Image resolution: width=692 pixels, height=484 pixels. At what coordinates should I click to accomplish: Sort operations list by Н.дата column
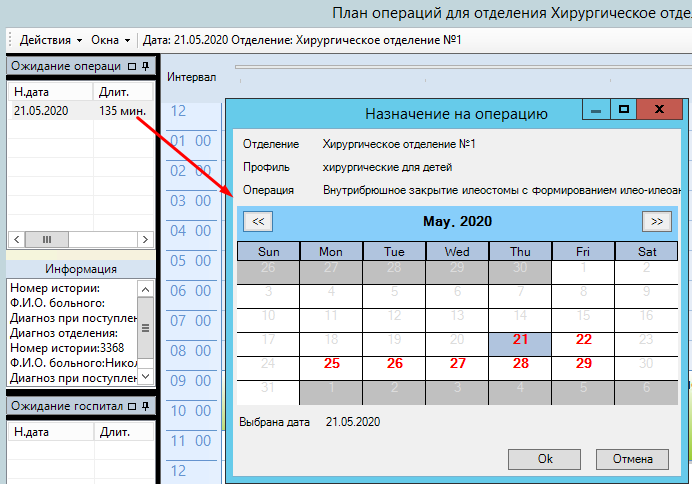51,92
